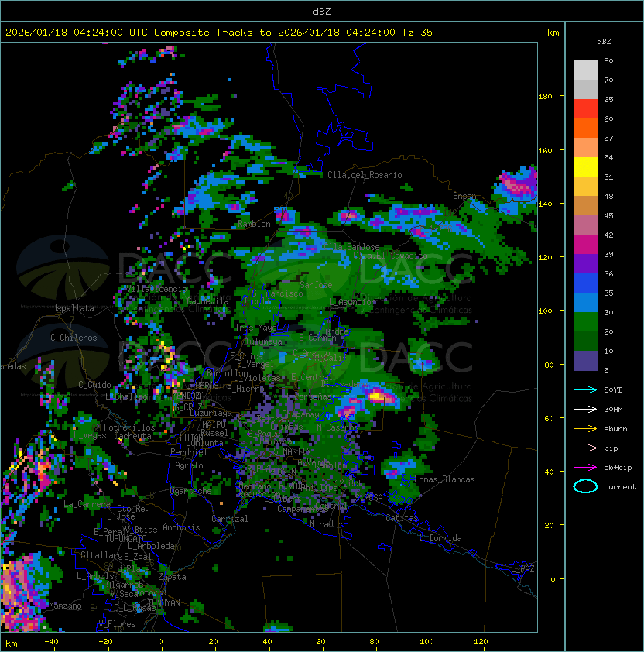This screenshot has width=644, height=652.
Task: Click the '30HM' legend label
Action: coord(613,409)
